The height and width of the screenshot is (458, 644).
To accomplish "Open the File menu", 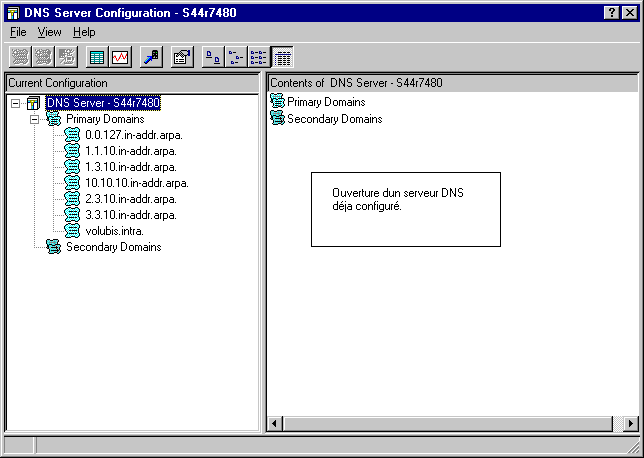I will point(18,32).
